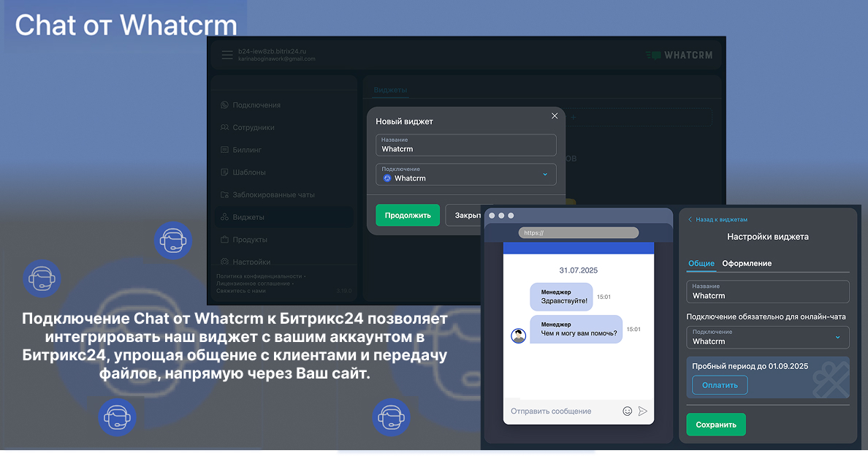The width and height of the screenshot is (868, 456).
Task: Click the Оплатить button
Action: point(720,385)
